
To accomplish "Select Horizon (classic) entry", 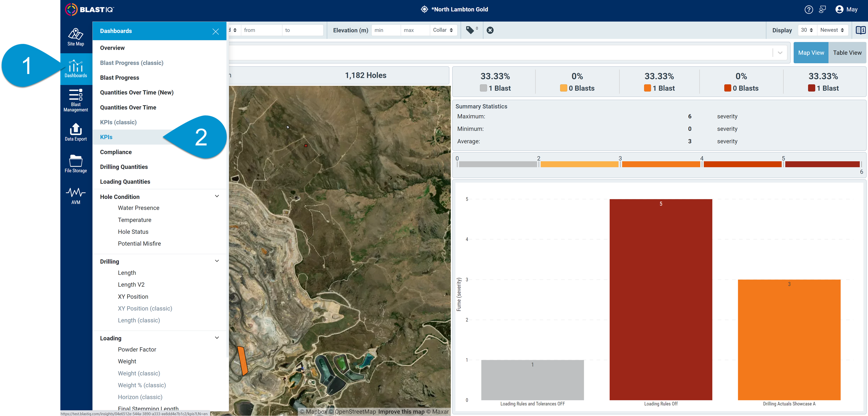I will pyautogui.click(x=140, y=397).
